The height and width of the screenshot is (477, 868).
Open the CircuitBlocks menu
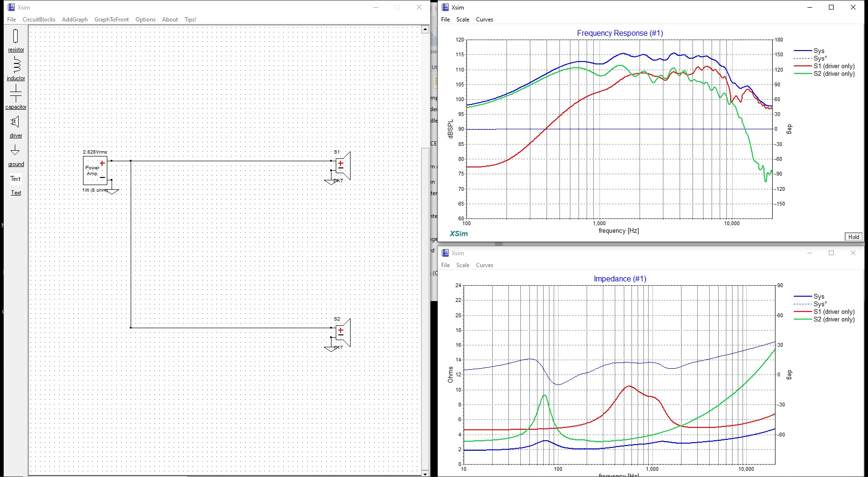(39, 20)
